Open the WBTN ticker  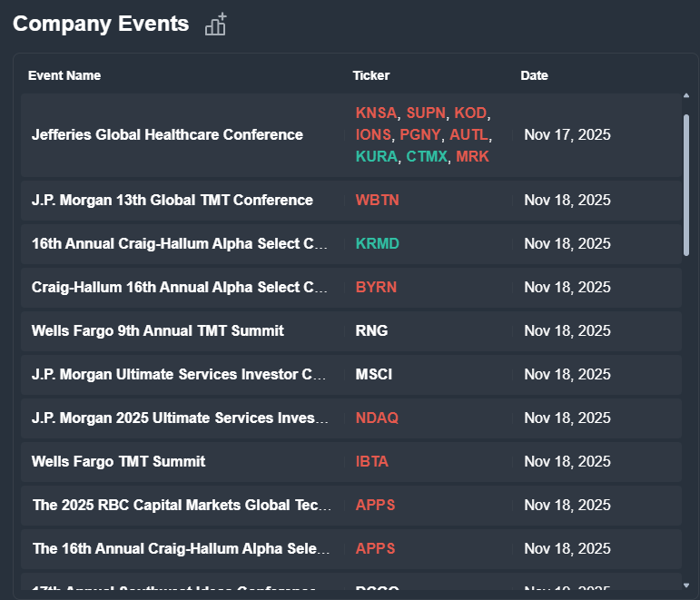377,200
